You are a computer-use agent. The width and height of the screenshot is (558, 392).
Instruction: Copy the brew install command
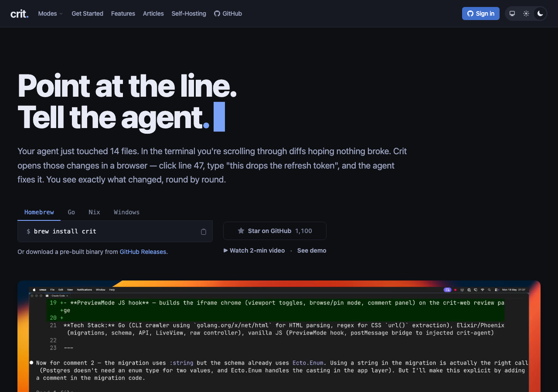[x=203, y=232]
